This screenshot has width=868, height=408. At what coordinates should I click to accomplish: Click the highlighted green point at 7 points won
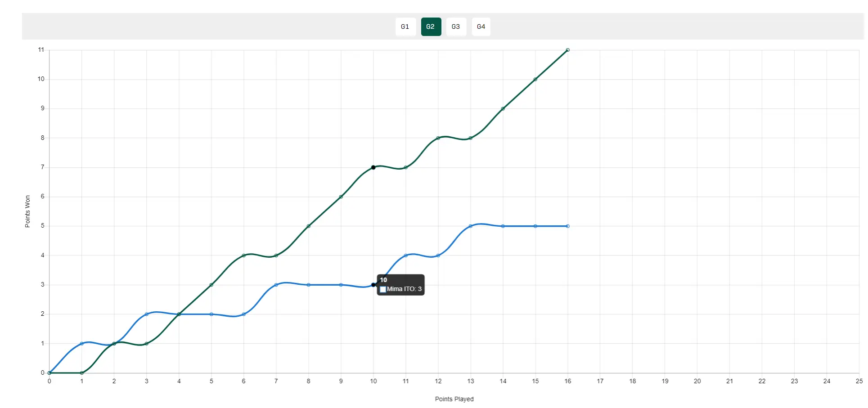pos(373,167)
